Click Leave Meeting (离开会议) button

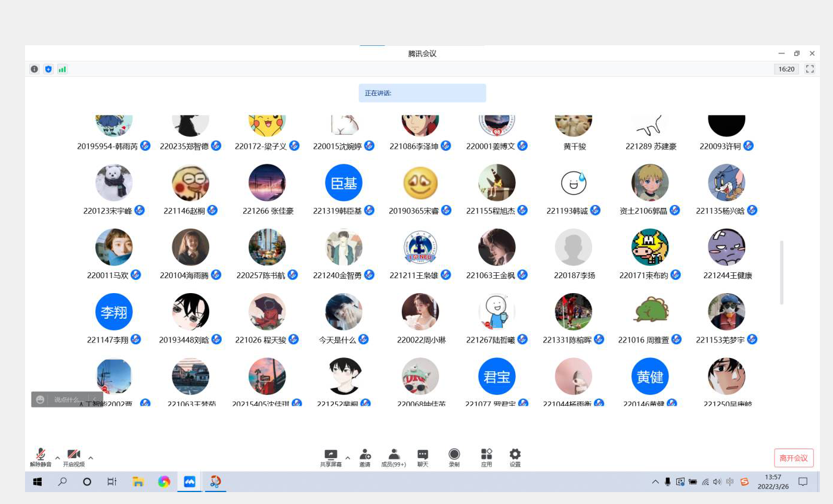point(794,458)
